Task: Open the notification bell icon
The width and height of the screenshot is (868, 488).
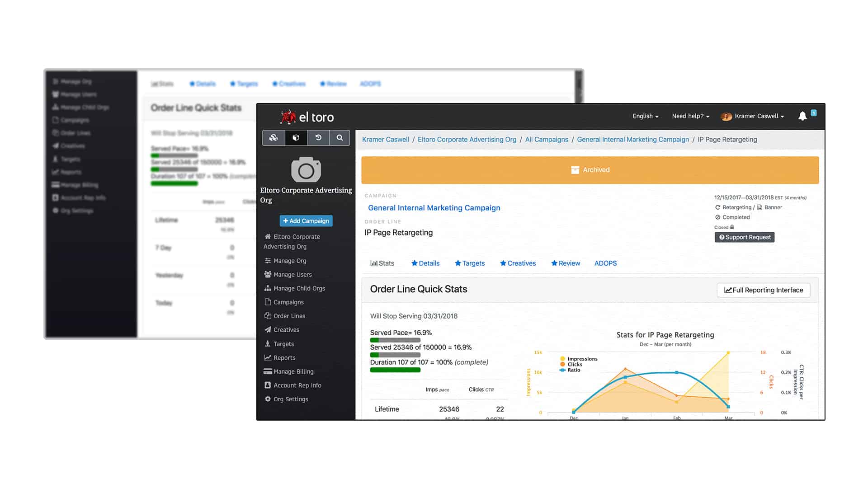Action: 802,116
